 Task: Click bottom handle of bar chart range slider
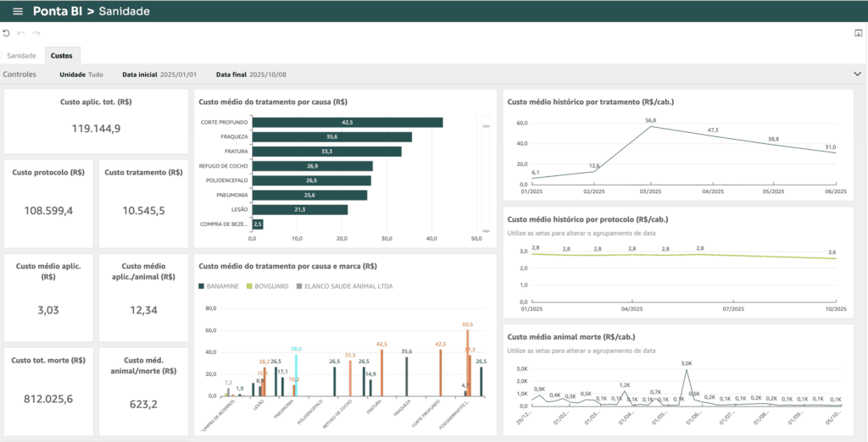coord(486,231)
